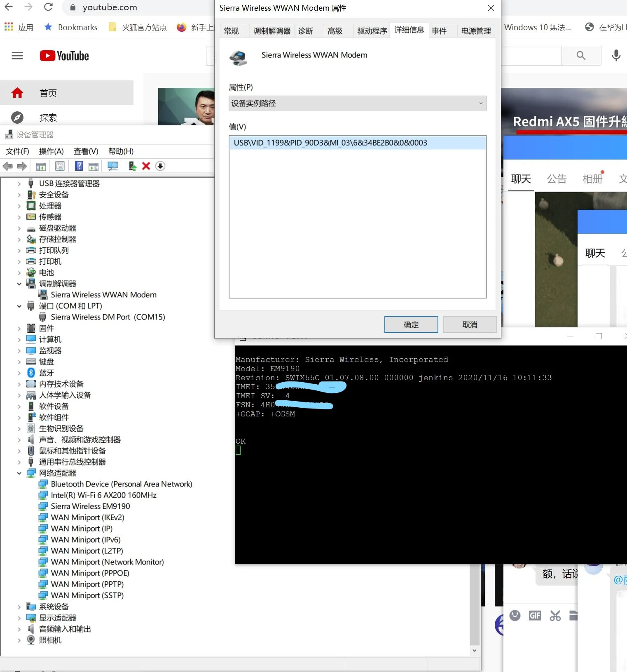Collapse the 网络适配器 tree node
Image resolution: width=627 pixels, height=672 pixels.
pyautogui.click(x=19, y=473)
